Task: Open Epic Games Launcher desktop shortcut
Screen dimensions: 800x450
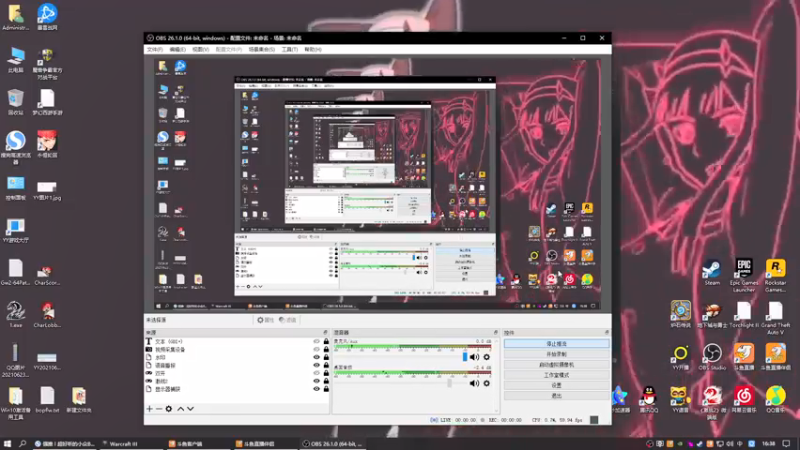Action: click(743, 276)
